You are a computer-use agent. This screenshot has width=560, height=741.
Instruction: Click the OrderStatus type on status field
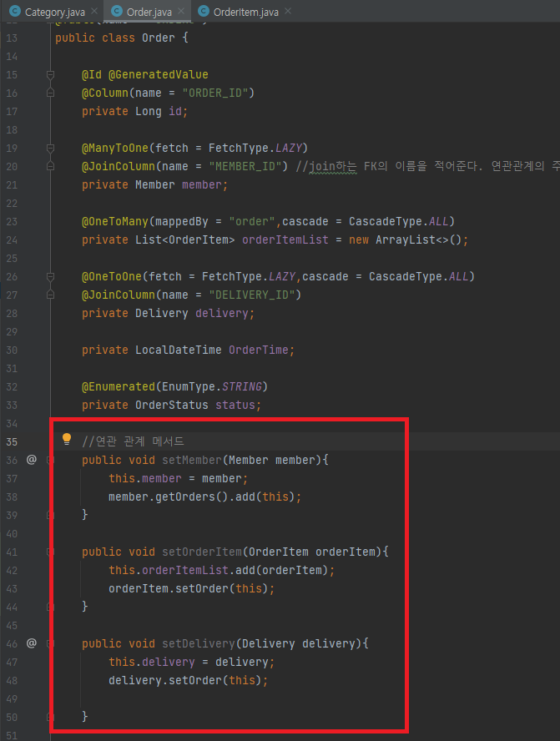tap(172, 405)
